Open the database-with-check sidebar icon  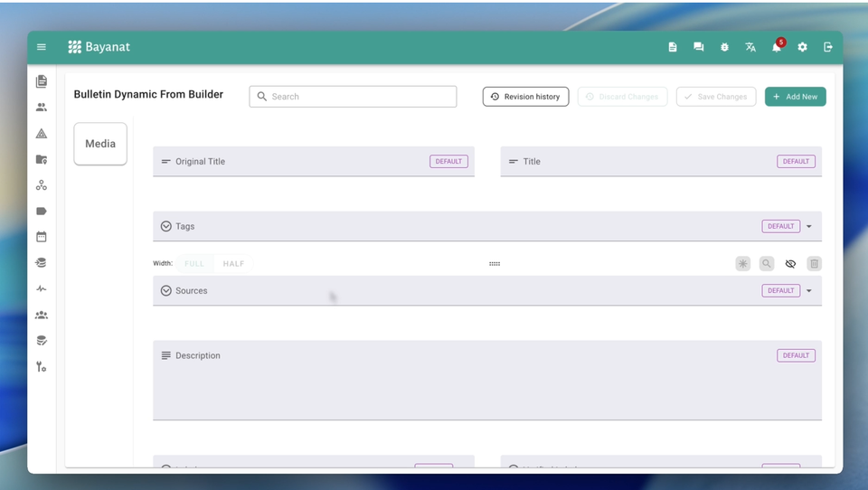(x=42, y=341)
